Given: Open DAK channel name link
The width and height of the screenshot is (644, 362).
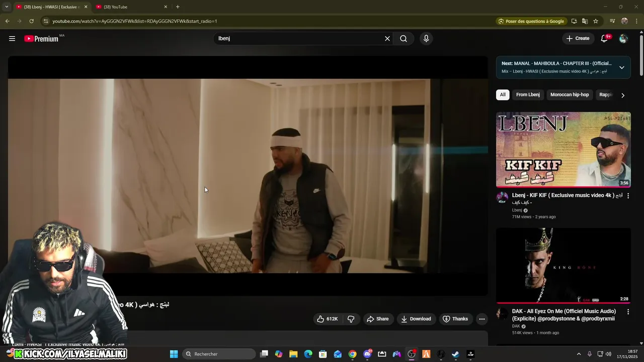Looking at the screenshot, I should [516, 326].
